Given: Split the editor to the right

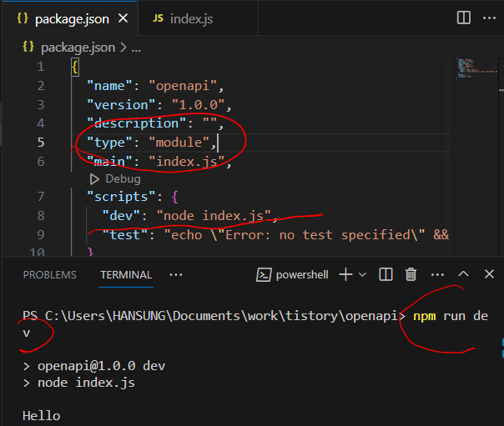Looking at the screenshot, I should 463,18.
